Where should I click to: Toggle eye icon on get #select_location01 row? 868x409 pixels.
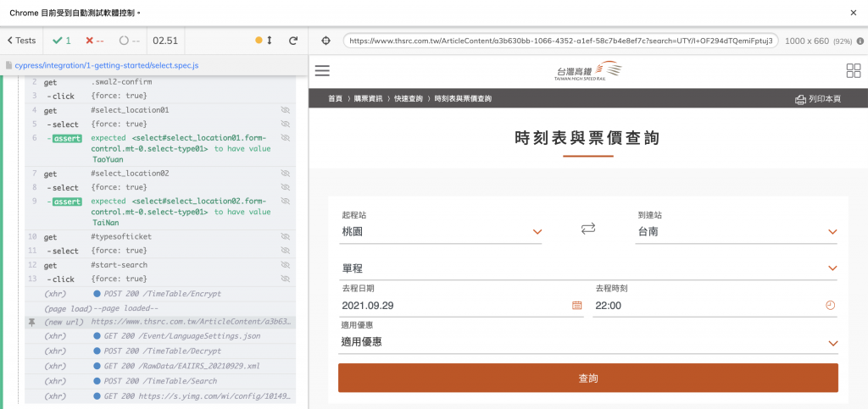[x=286, y=110]
